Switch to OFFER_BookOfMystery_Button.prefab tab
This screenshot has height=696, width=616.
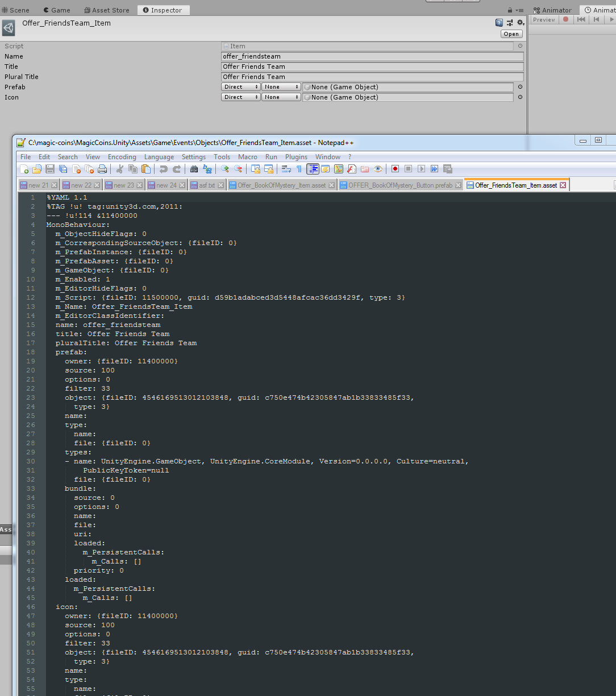pyautogui.click(x=401, y=185)
